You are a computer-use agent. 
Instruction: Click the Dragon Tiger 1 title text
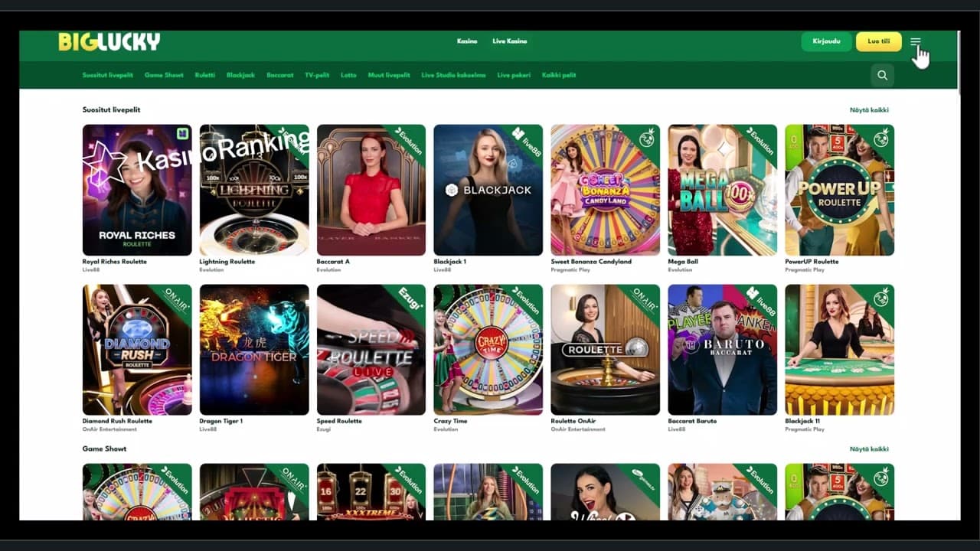[221, 421]
